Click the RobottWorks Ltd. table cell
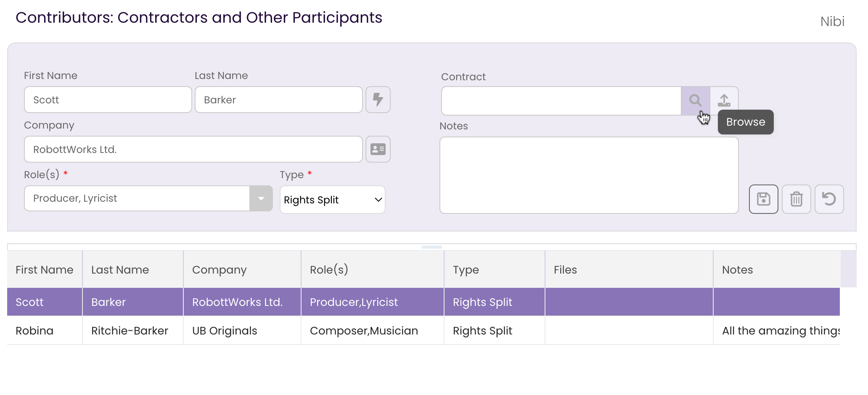The width and height of the screenshot is (868, 395). pos(242,302)
